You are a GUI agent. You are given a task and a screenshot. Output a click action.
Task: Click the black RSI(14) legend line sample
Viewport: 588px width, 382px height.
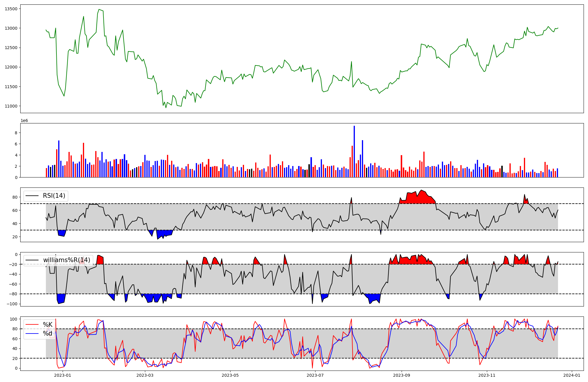[x=32, y=196]
